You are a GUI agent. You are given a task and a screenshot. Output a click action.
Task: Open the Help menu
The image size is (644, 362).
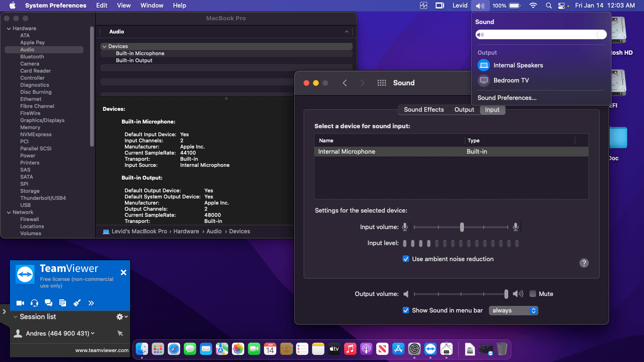[x=180, y=6]
